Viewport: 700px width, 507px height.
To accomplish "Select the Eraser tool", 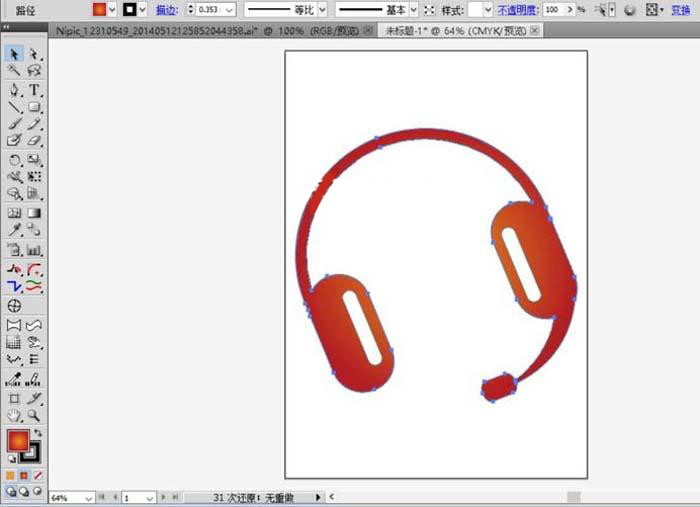I will click(x=33, y=141).
